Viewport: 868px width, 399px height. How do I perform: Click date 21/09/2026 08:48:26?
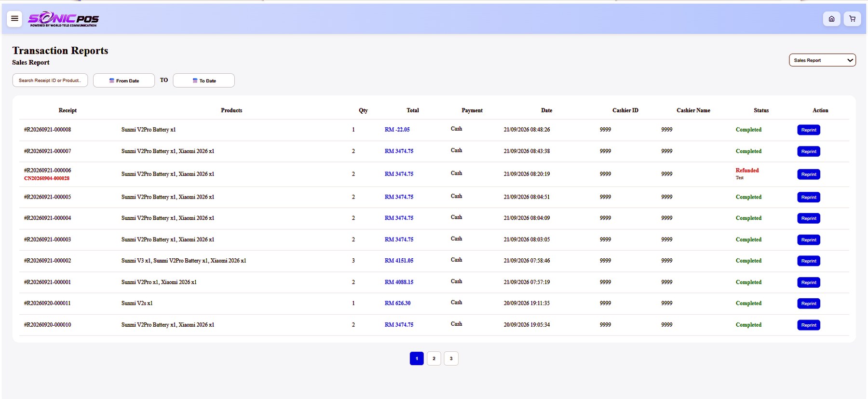[x=527, y=130]
